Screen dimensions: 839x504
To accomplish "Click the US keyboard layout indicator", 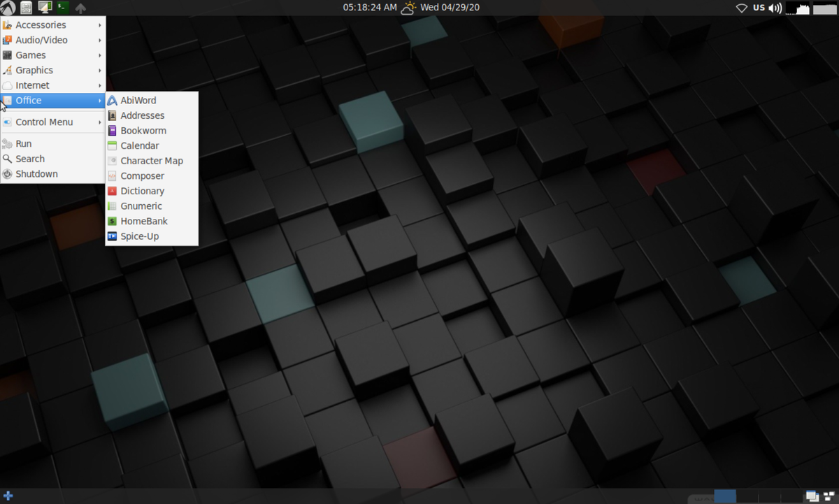I will (759, 8).
